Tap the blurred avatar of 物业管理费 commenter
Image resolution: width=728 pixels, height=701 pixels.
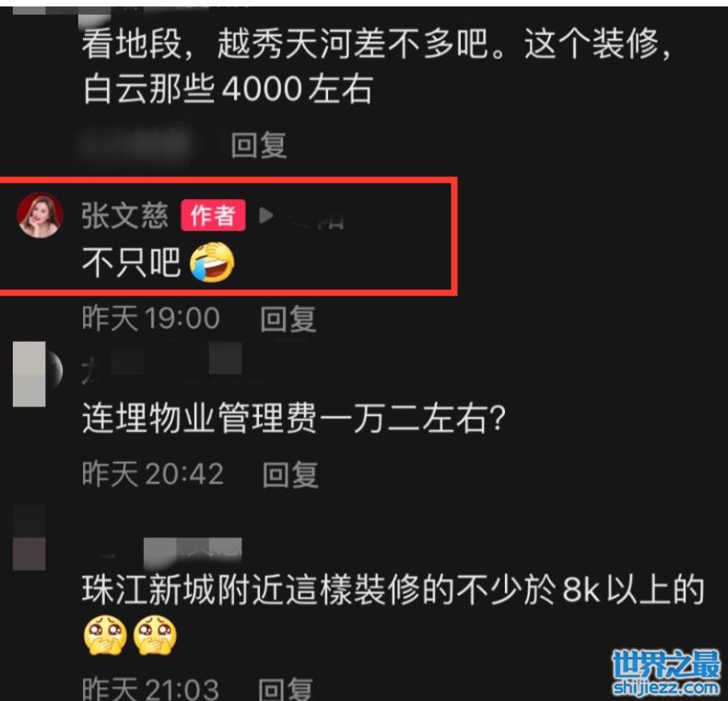(x=37, y=374)
